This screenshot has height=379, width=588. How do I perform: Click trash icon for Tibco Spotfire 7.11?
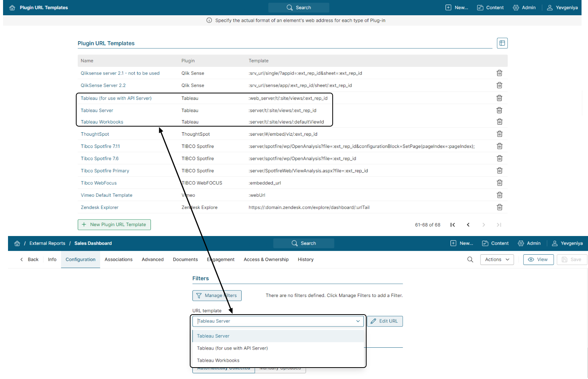[x=499, y=146]
